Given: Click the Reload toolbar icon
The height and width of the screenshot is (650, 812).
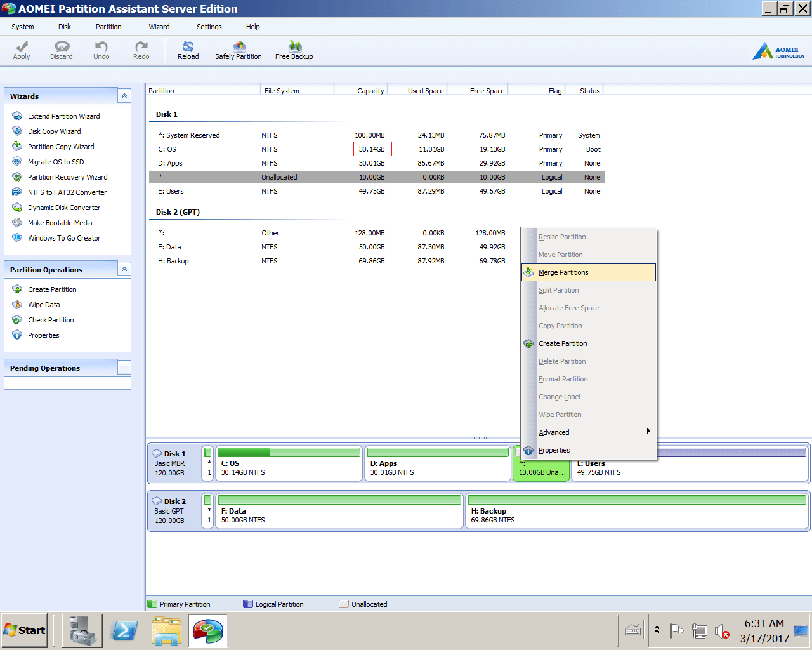Looking at the screenshot, I should point(188,50).
